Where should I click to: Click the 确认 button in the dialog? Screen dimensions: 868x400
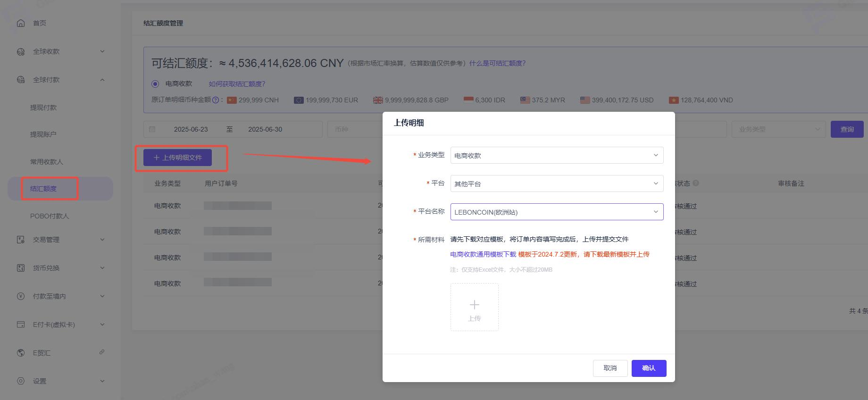point(649,368)
